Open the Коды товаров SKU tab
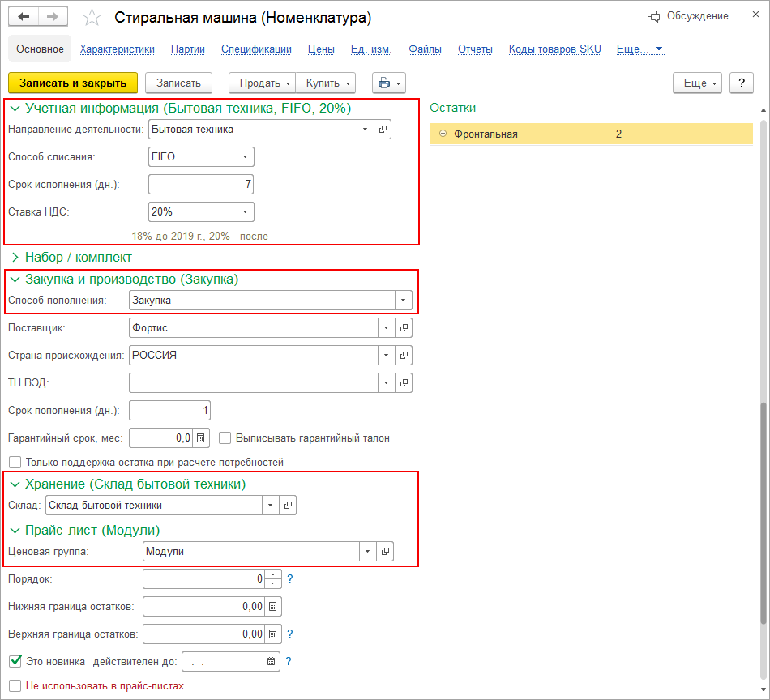 tap(554, 49)
